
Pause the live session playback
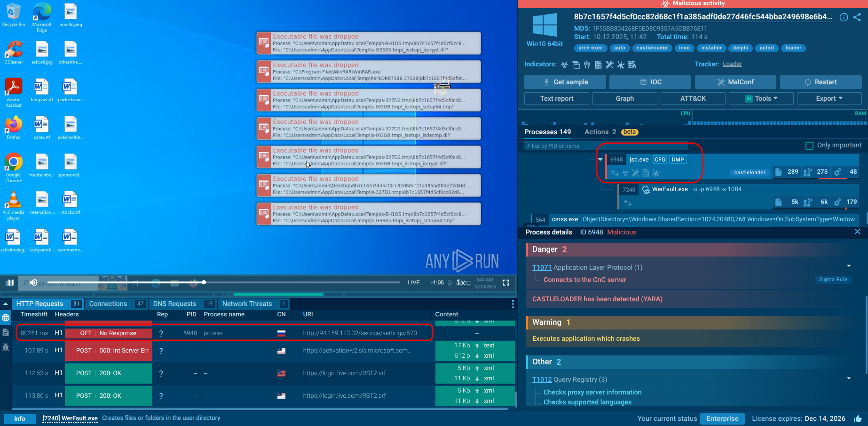tap(10, 282)
